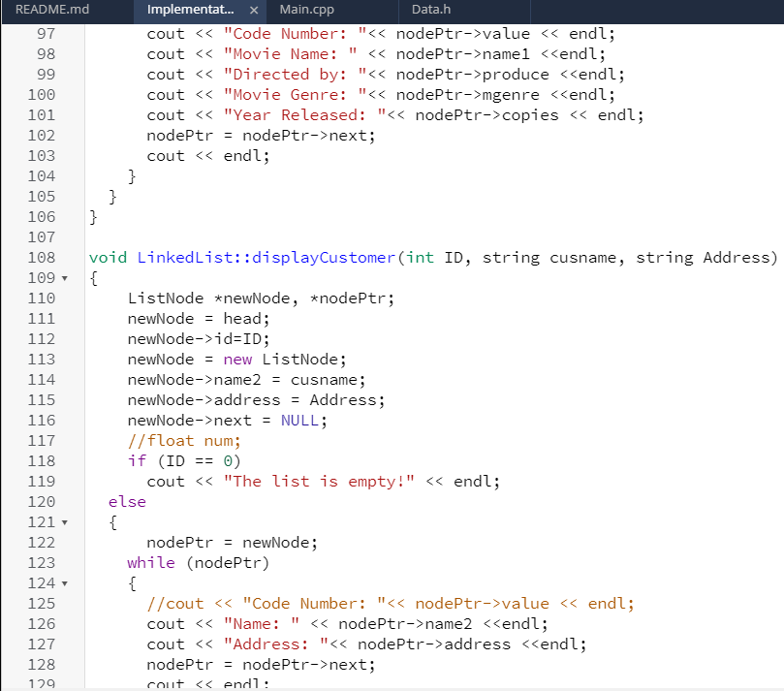Click line number 110 in the gutter
This screenshot has height=691, width=784.
(x=42, y=298)
